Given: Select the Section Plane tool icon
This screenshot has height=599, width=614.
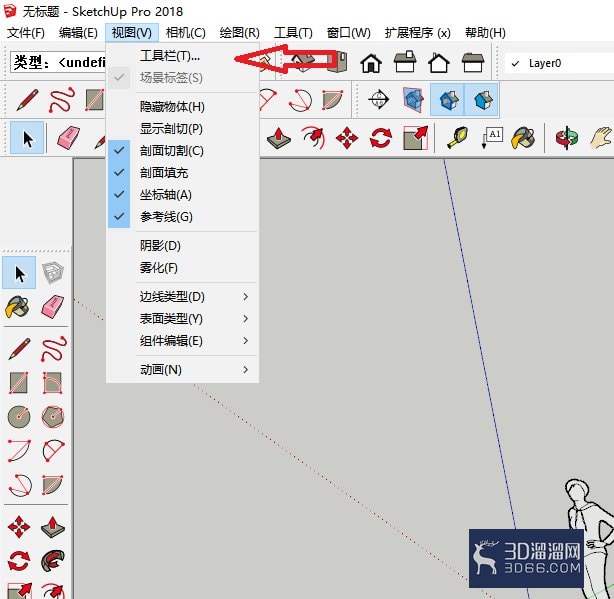Looking at the screenshot, I should click(378, 99).
